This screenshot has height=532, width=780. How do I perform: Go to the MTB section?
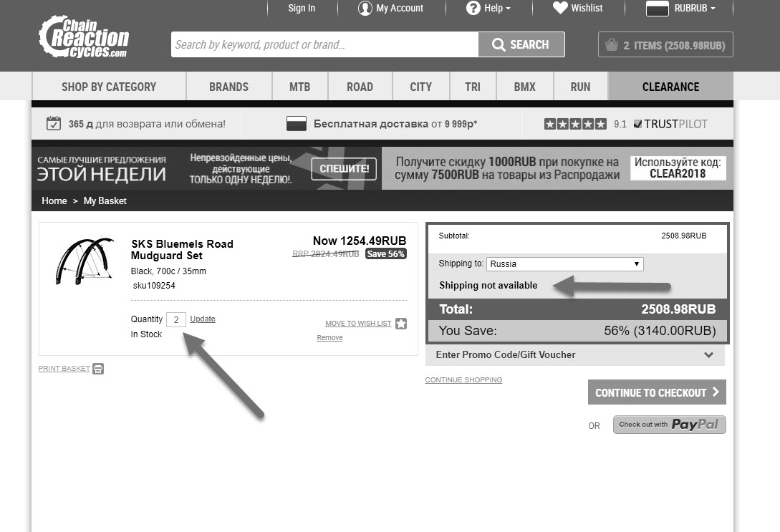pyautogui.click(x=300, y=87)
